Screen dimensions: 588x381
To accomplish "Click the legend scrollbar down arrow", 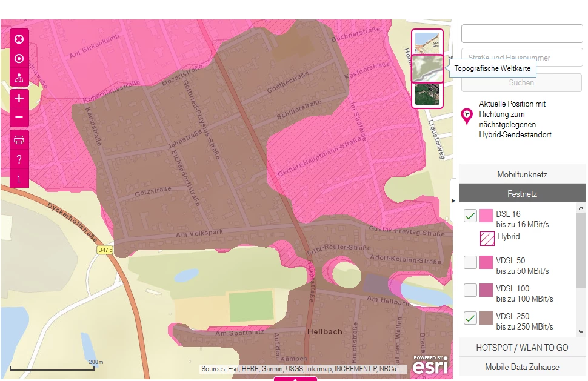I will [581, 331].
